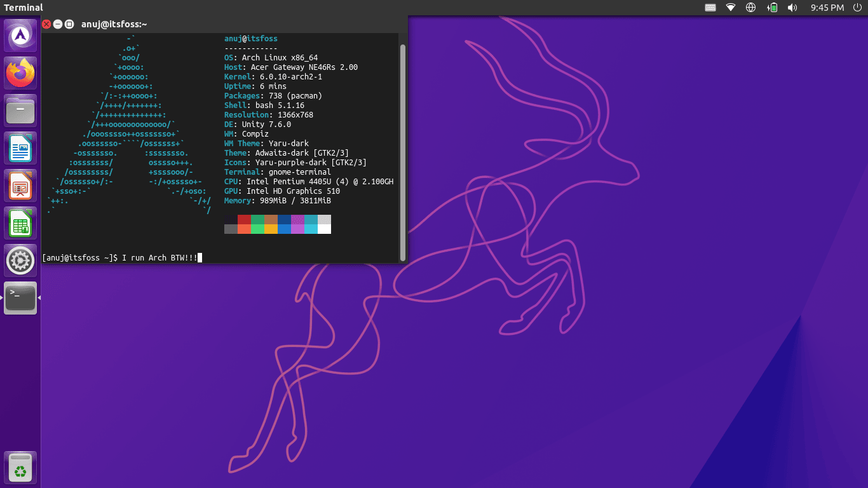Click the yellow color block in neofetch palette
Screen dimensions: 868x488
[x=271, y=229]
